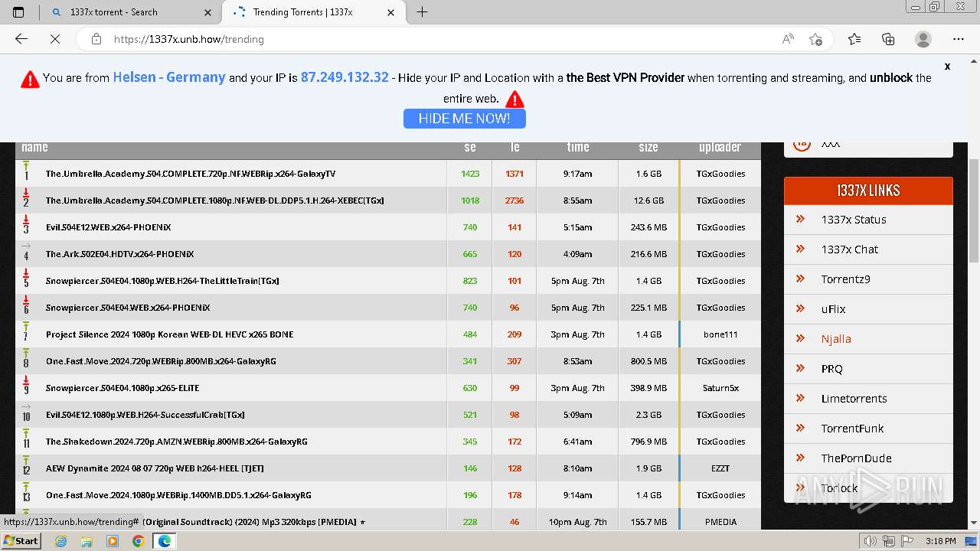
Task: Open the 1337x Chat link
Action: click(850, 249)
